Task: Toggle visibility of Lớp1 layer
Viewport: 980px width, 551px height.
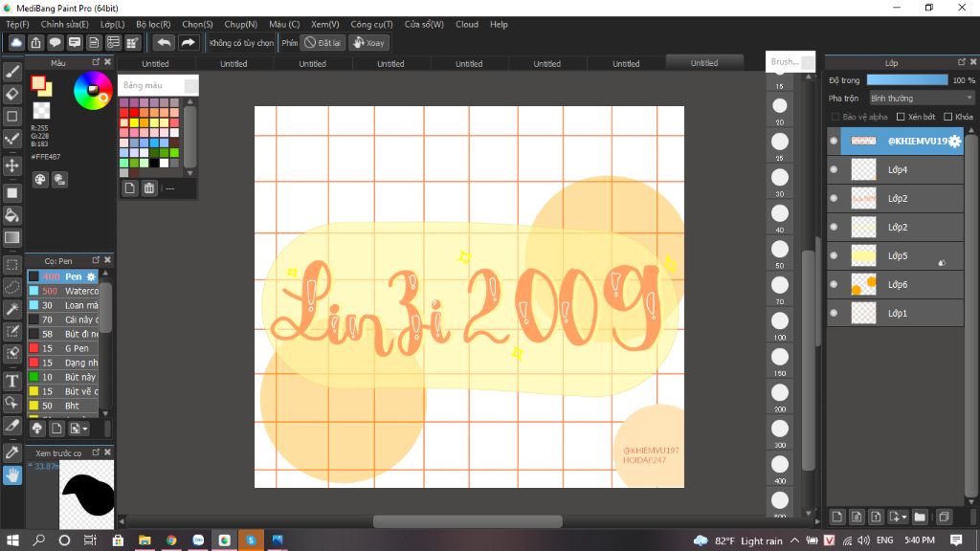Action: coord(834,313)
